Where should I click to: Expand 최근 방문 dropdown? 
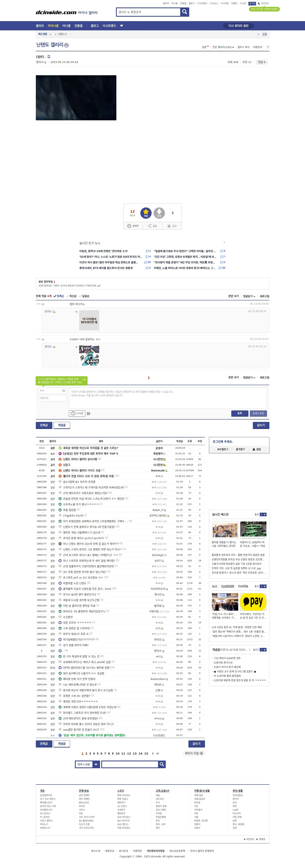51,34
